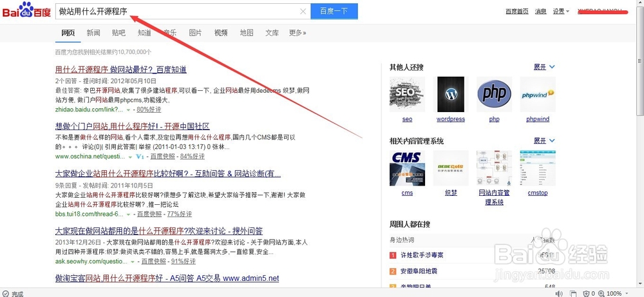Switch to the 贴吧 tab
644x297 pixels.
[118, 33]
